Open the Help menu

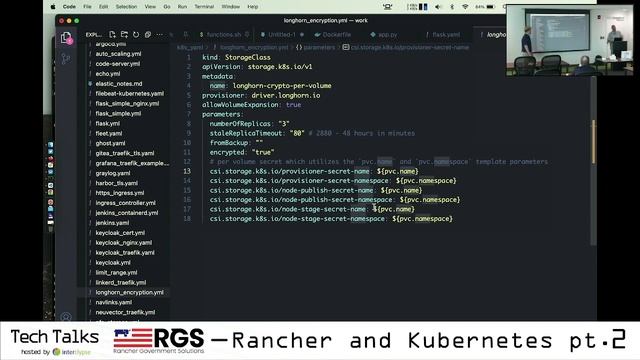pyautogui.click(x=253, y=7)
